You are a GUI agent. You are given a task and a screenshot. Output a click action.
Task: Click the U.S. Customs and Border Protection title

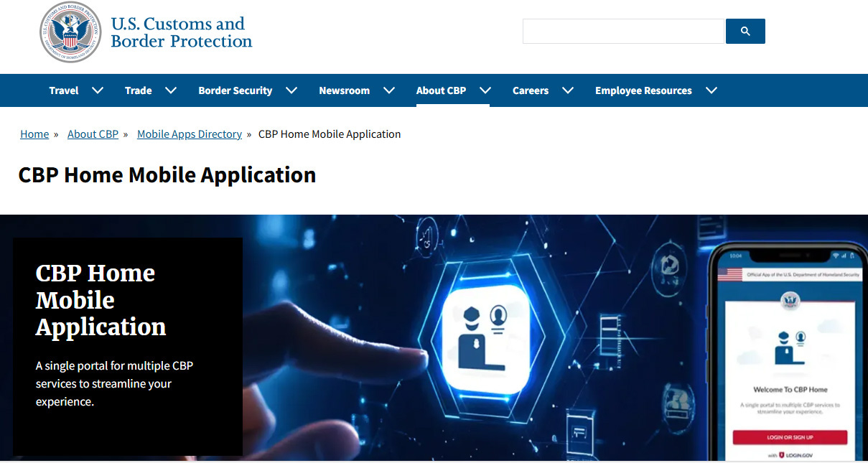[181, 32]
